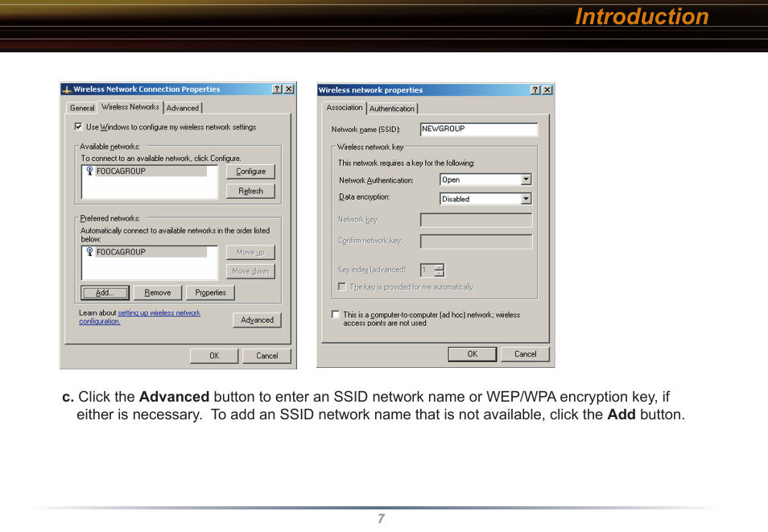The image size is (768, 532).
Task: Increase the Key index value
Action: 440,267
